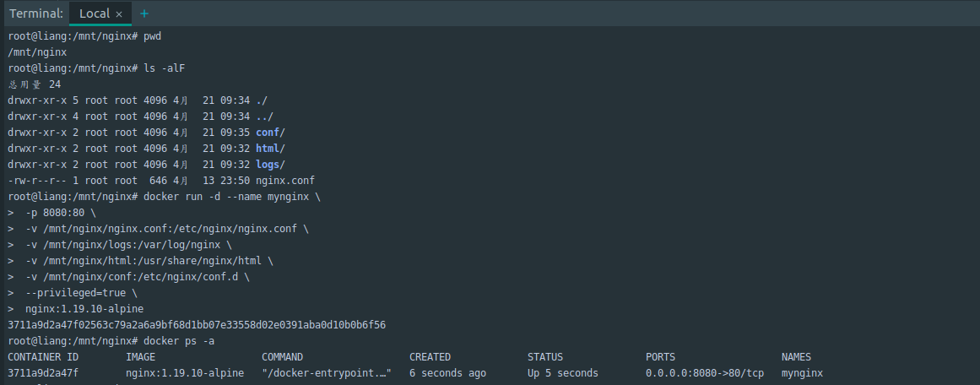Click the 0.0.0.0:8080->80/tcp port mapping
Image resolution: width=980 pixels, height=385 pixels.
[705, 373]
